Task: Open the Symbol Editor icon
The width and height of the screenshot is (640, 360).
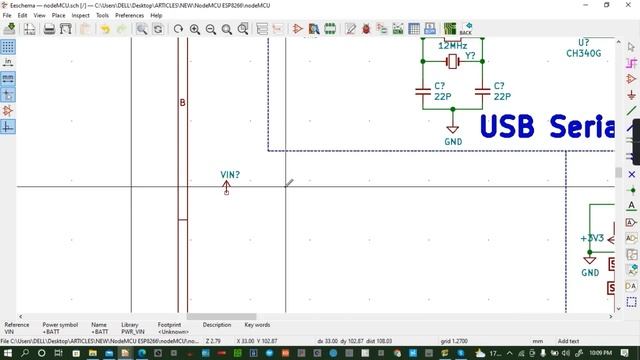Action: tap(298, 29)
